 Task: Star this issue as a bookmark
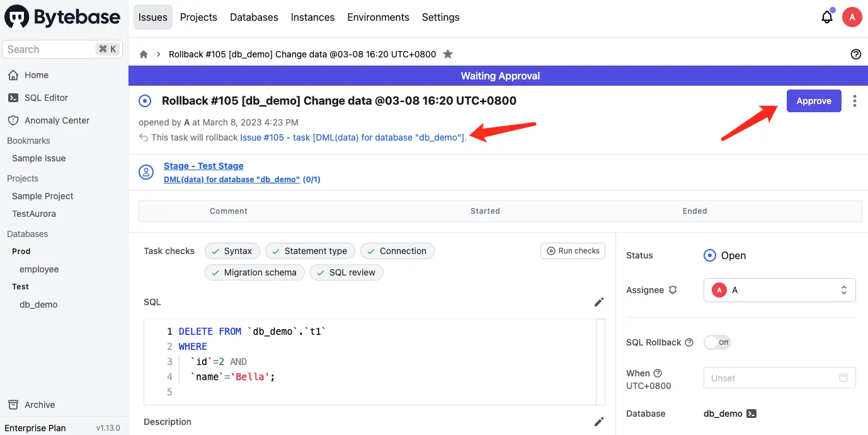click(448, 54)
